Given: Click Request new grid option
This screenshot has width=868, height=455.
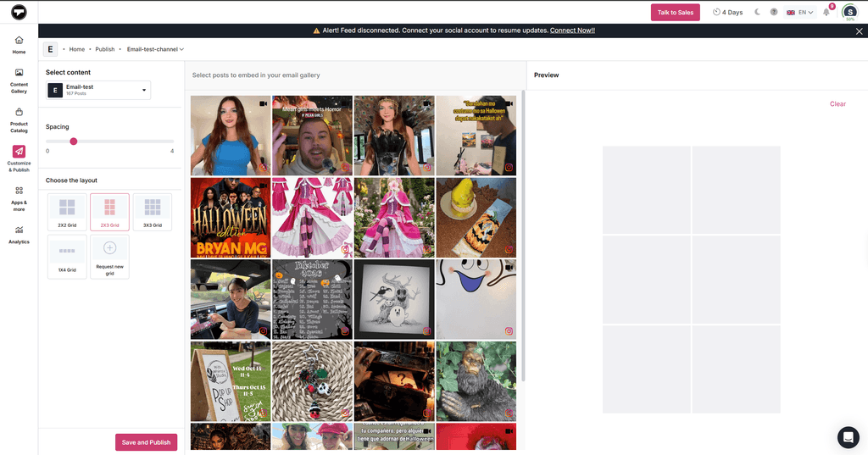Looking at the screenshot, I should click(x=109, y=256).
